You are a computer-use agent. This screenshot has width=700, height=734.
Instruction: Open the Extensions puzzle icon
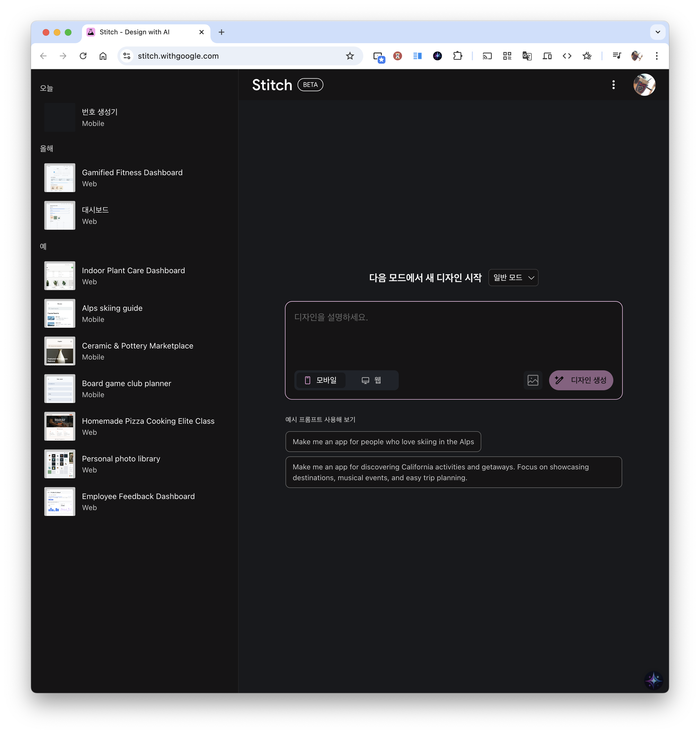pos(457,56)
